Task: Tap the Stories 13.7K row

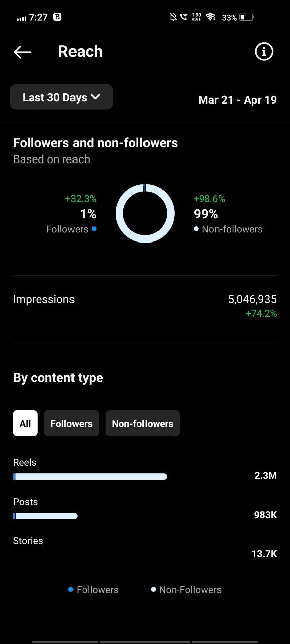Action: (145, 547)
